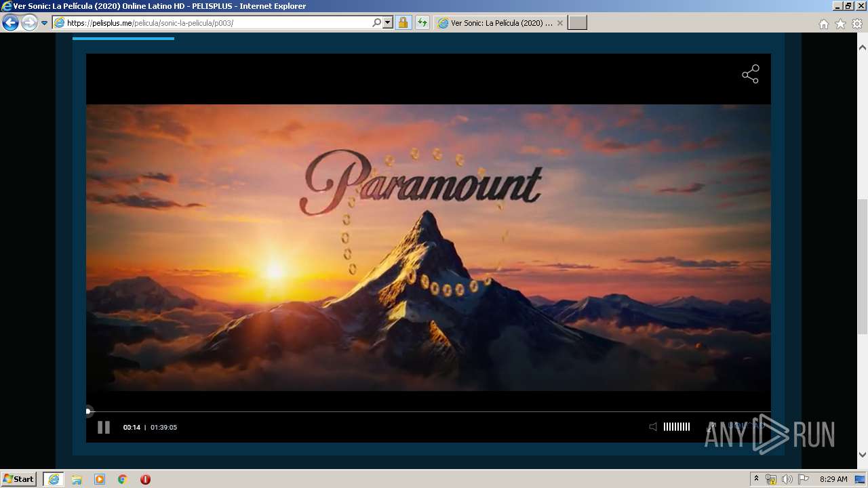Open the Action Center flag icon
The height and width of the screenshot is (488, 868).
point(804,479)
